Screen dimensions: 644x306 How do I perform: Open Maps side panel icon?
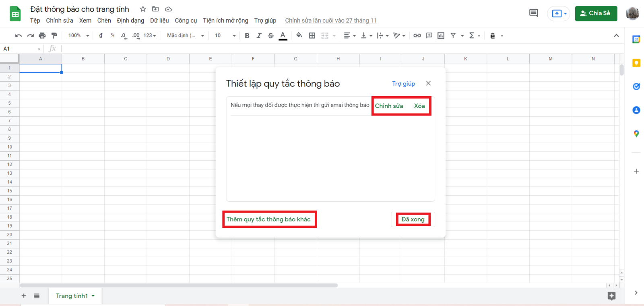(636, 134)
